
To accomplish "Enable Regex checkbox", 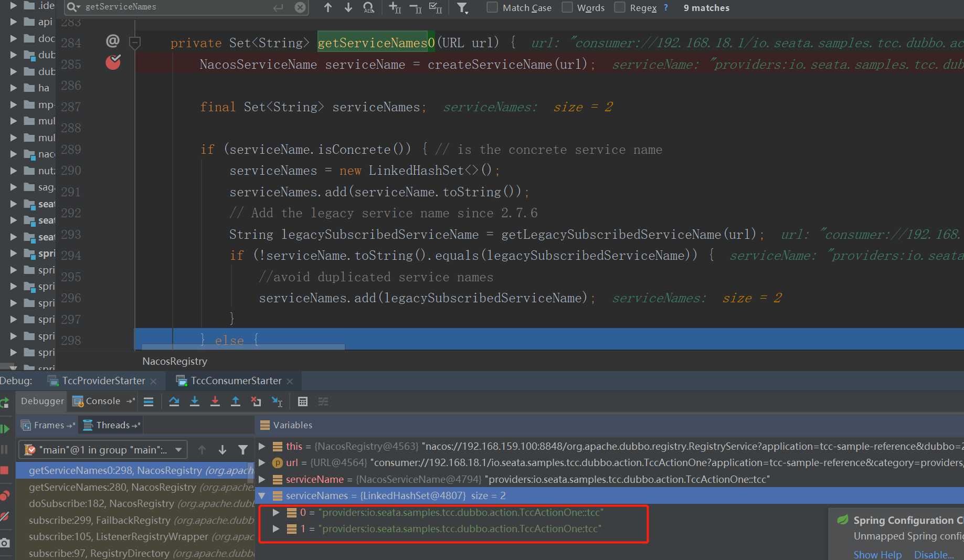I will click(x=620, y=7).
